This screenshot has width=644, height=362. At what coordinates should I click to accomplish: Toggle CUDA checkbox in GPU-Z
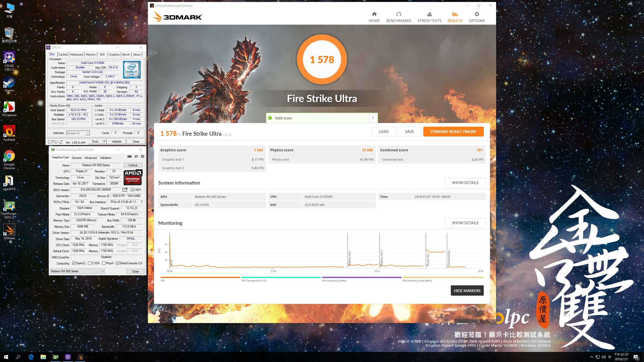(x=90, y=263)
